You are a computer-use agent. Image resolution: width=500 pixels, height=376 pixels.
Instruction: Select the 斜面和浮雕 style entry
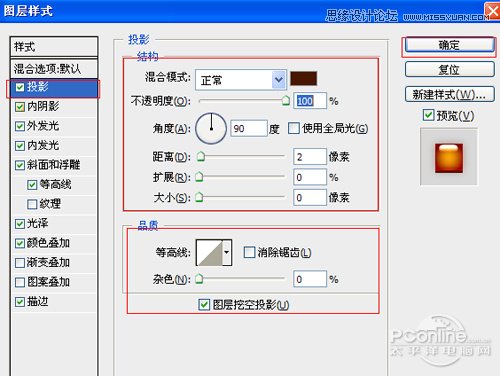click(x=53, y=165)
